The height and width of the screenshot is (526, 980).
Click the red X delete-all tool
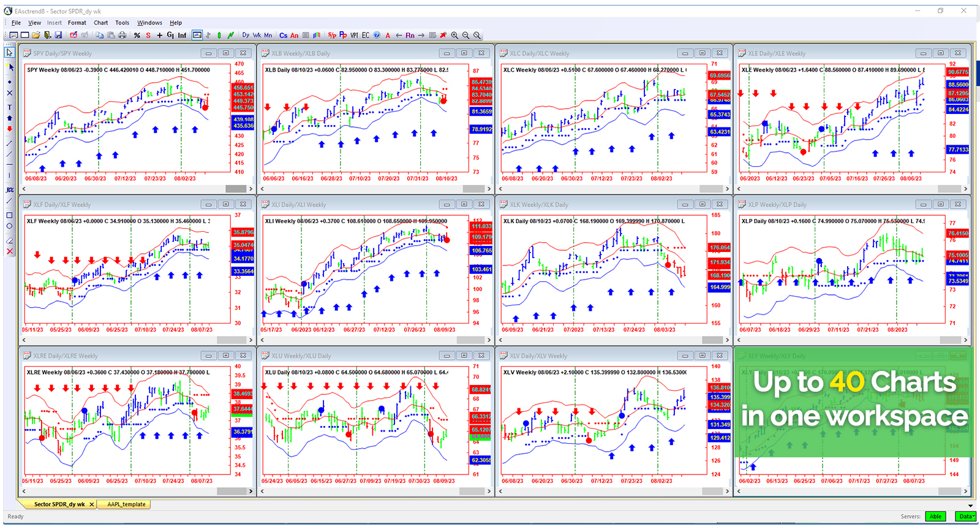tap(9, 251)
